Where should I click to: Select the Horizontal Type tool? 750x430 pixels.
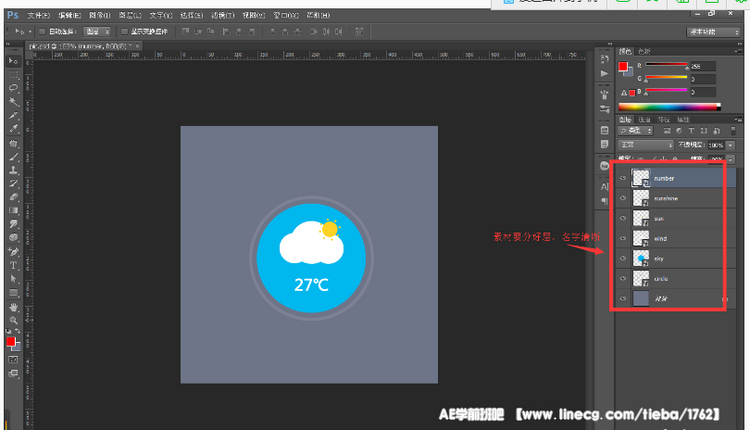tap(13, 265)
